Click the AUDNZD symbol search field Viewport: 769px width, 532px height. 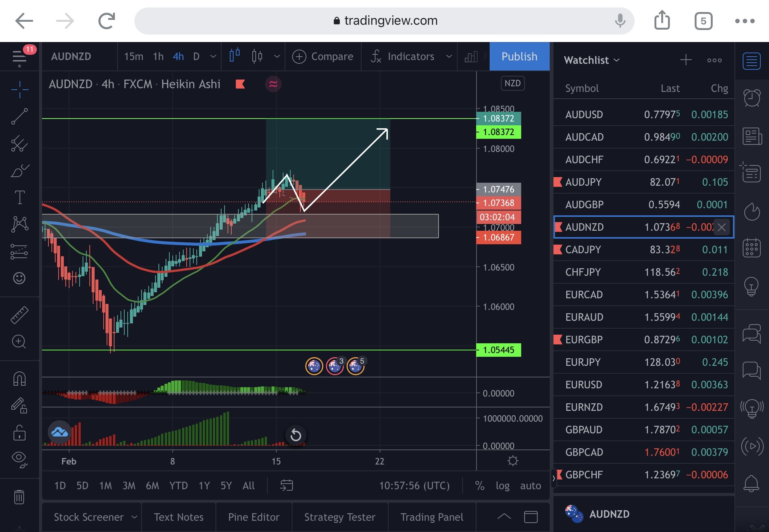point(80,57)
